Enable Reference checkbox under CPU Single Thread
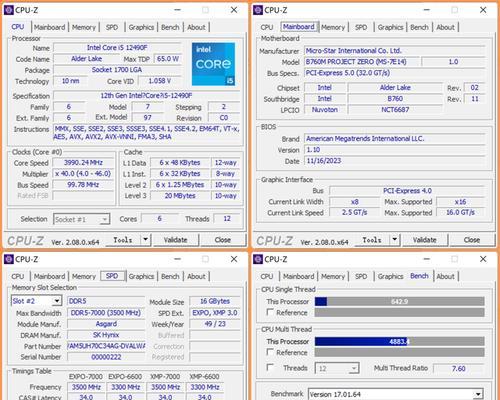 coord(270,312)
